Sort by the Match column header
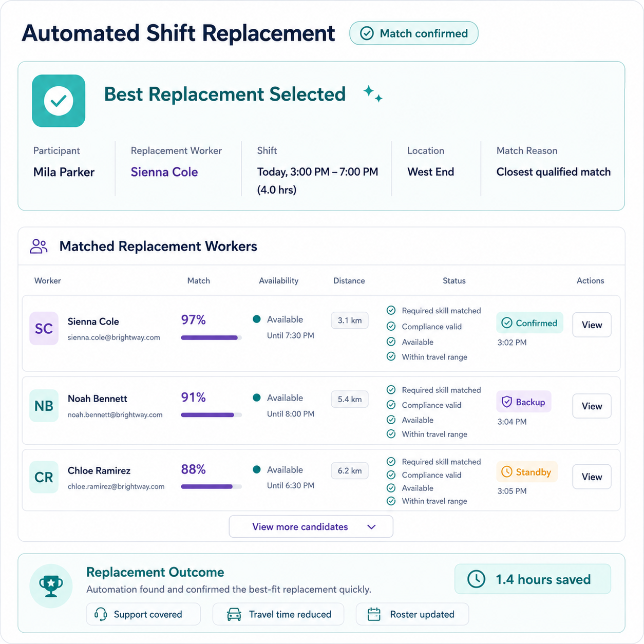644x644 pixels. [x=198, y=280]
